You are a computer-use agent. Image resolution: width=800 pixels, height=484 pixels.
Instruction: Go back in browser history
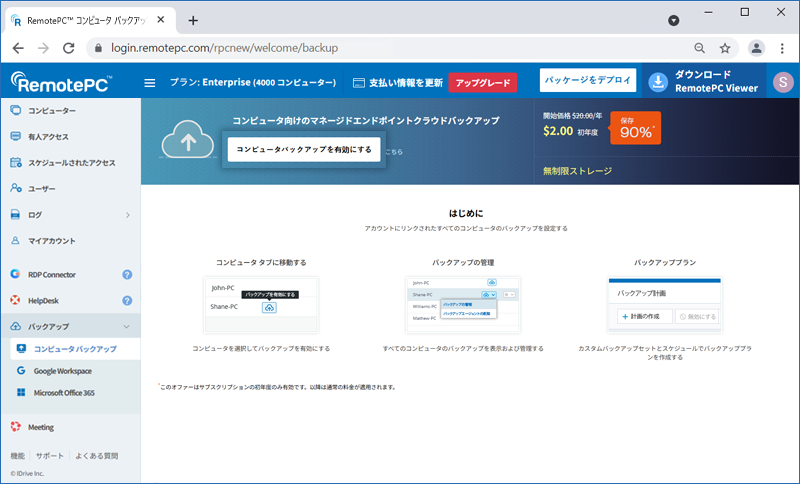[x=18, y=48]
